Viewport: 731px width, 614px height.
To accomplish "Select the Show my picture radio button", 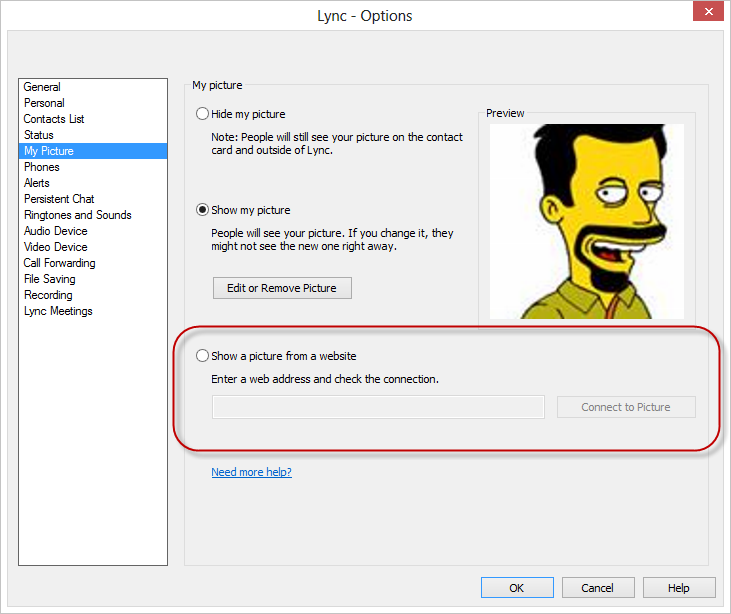I will pyautogui.click(x=202, y=210).
